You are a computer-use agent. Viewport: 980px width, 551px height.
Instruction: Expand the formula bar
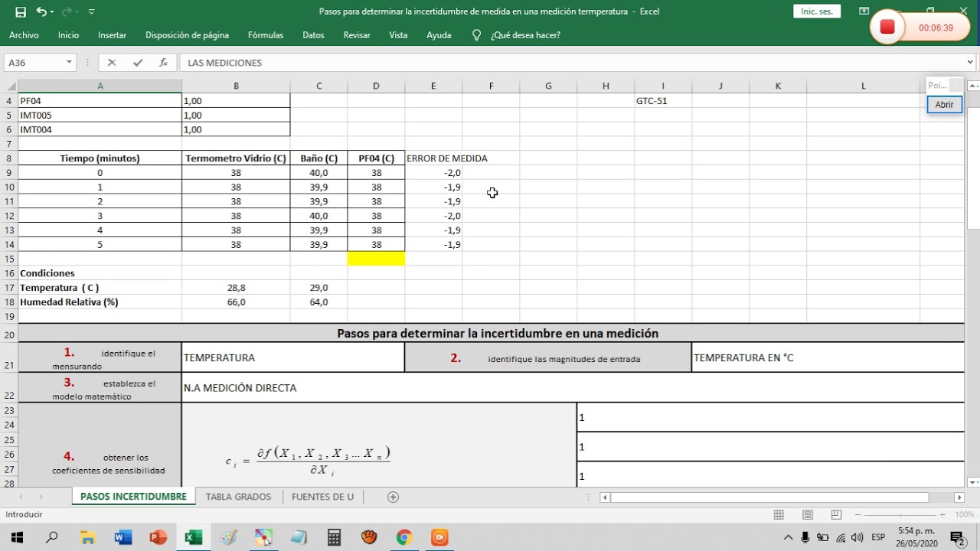[970, 63]
